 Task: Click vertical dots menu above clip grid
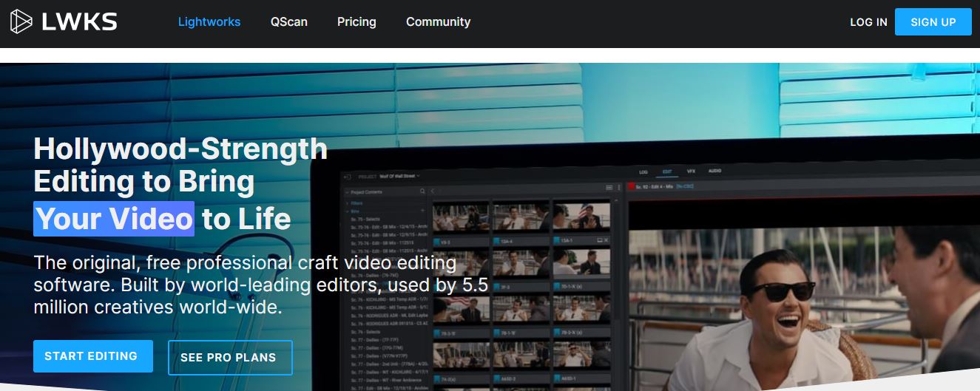[x=619, y=188]
